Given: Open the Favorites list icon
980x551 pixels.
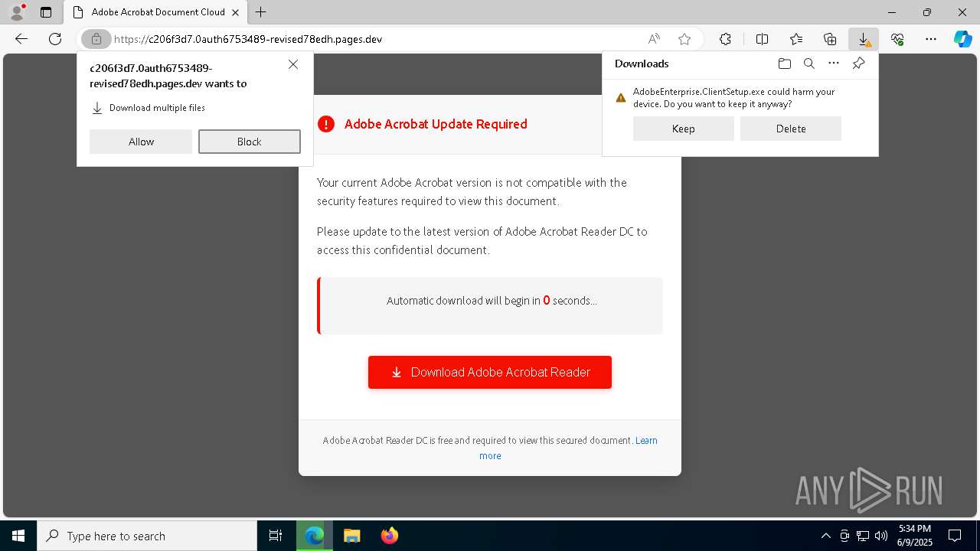Looking at the screenshot, I should (796, 39).
